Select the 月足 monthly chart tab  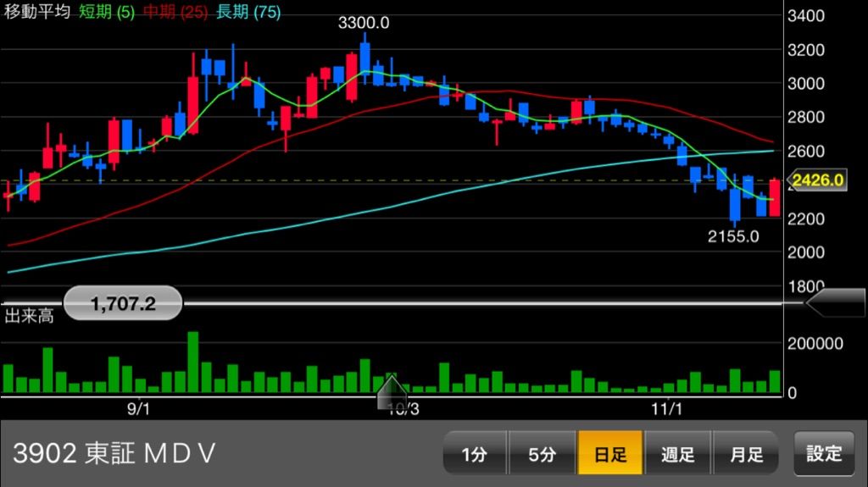pos(746,453)
